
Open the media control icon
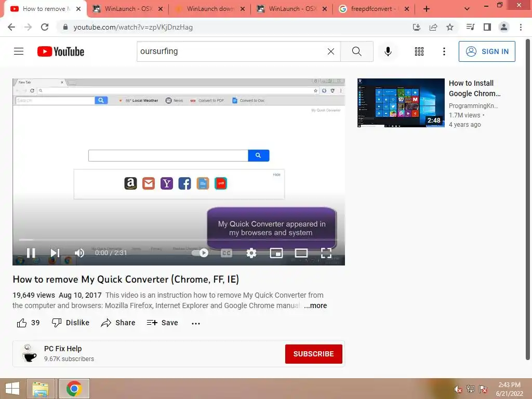470,27
